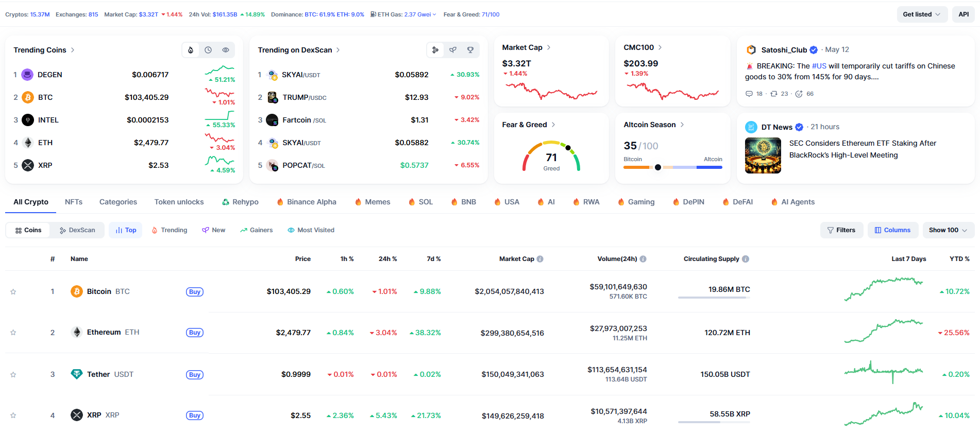Screen dimensions: 980x434
Task: Open the Show 100 rows dropdown
Action: [x=948, y=230]
